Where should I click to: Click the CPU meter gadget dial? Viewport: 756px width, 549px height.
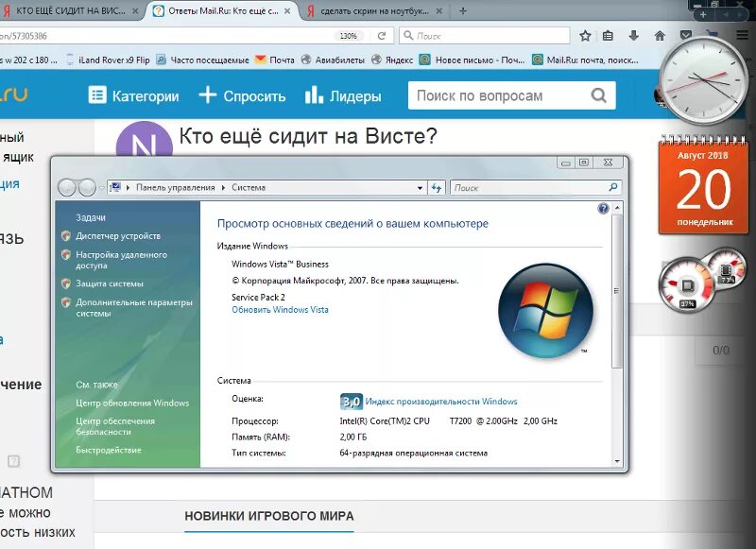pyautogui.click(x=687, y=284)
